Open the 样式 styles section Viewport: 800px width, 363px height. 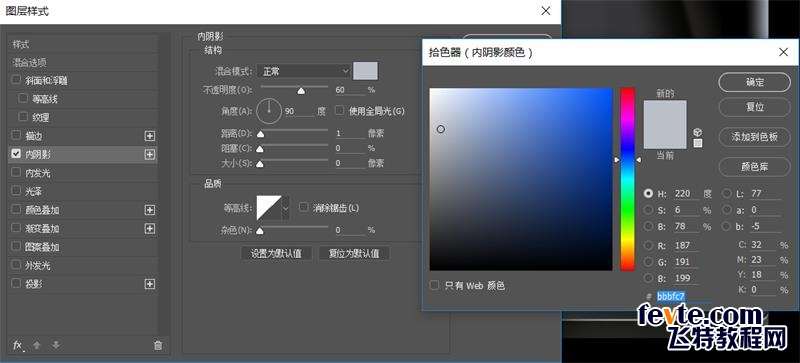(x=83, y=44)
